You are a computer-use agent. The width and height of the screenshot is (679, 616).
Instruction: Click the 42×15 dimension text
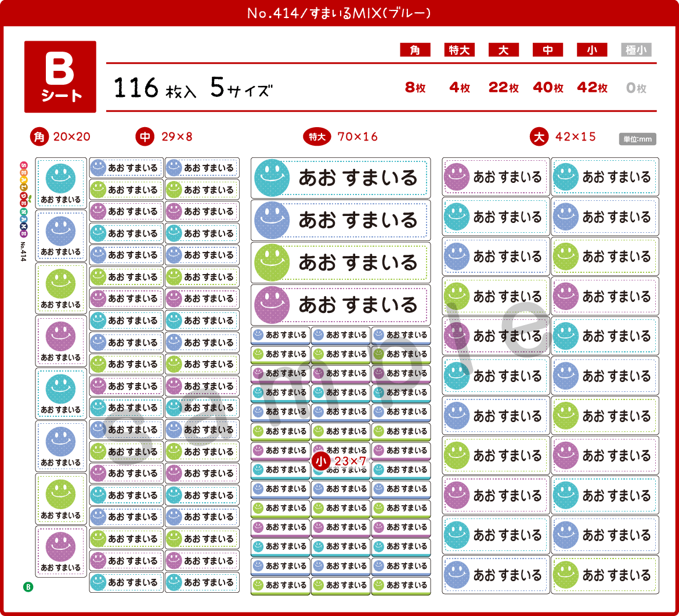[576, 137]
